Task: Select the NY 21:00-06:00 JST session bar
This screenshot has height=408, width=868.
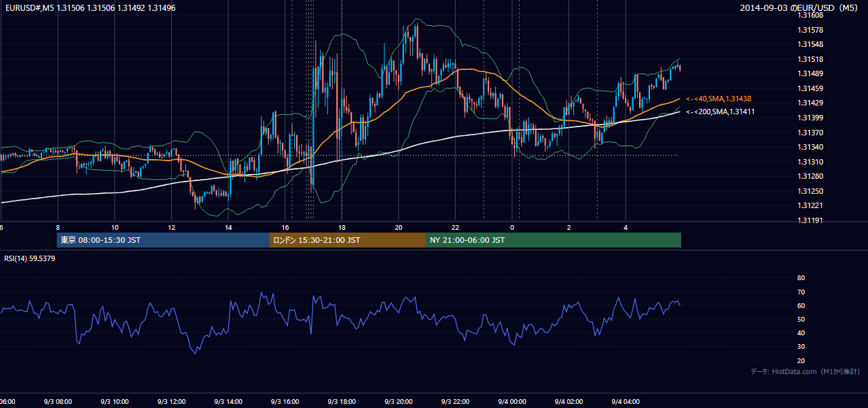Action: pyautogui.click(x=554, y=240)
